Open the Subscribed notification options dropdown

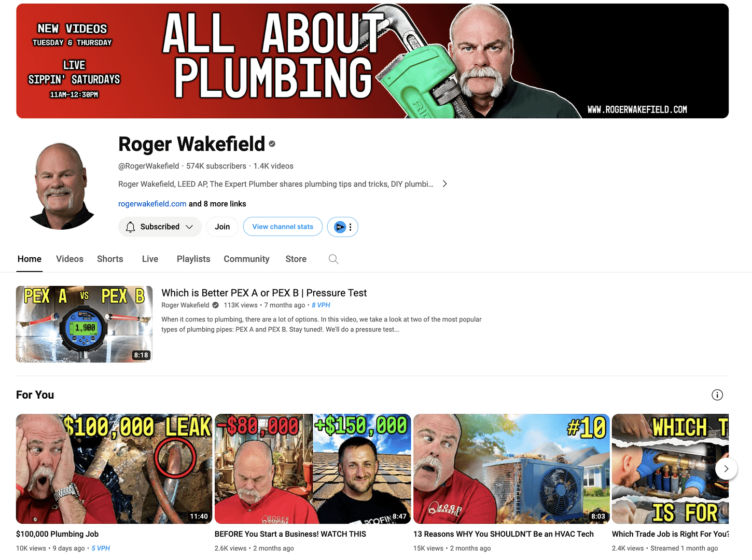[189, 227]
